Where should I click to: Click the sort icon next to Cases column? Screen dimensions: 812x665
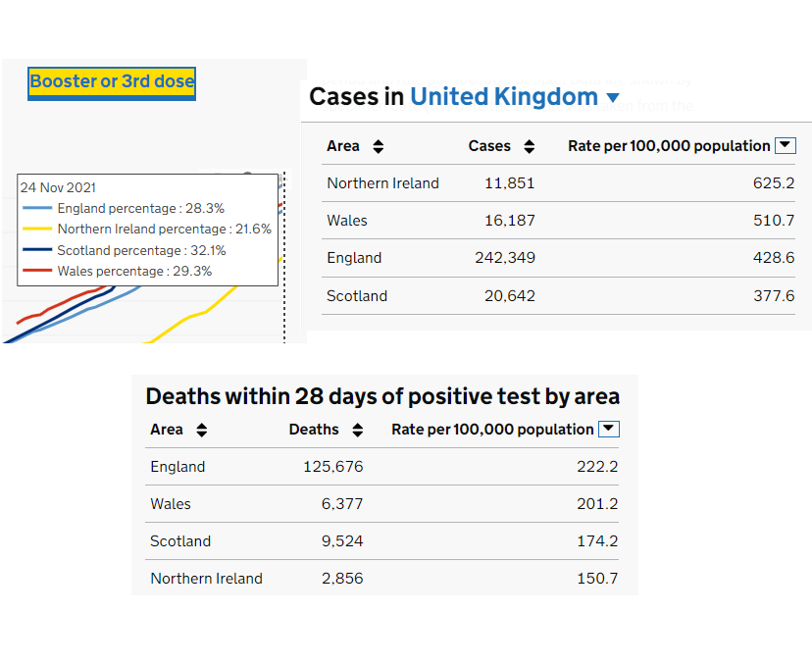528,145
